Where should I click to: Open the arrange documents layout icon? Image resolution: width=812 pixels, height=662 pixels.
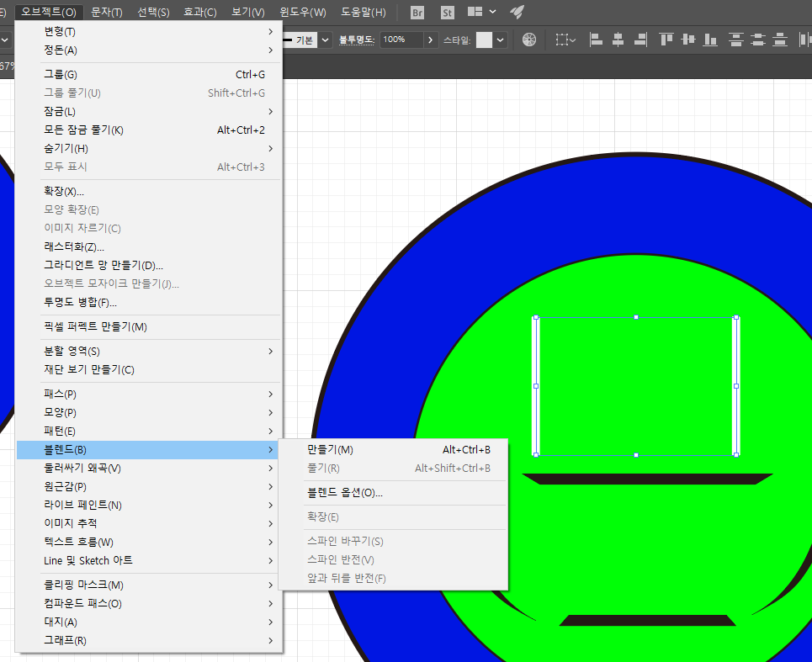pos(475,12)
